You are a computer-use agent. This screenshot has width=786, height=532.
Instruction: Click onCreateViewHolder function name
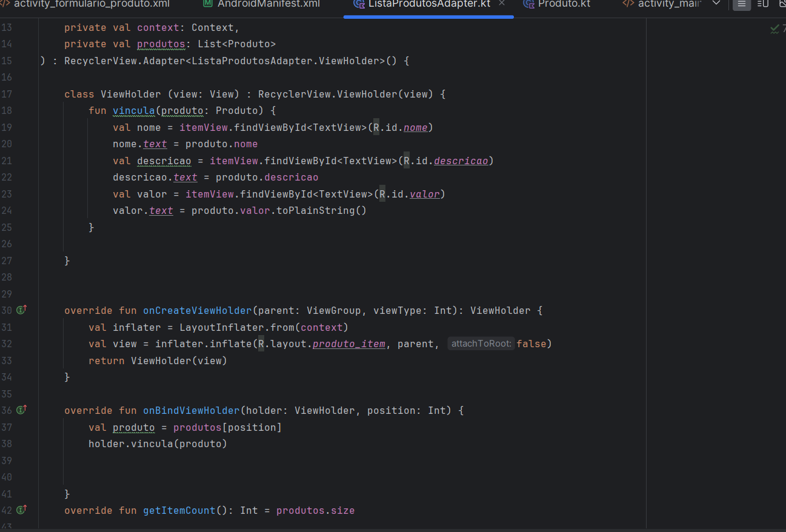point(197,310)
